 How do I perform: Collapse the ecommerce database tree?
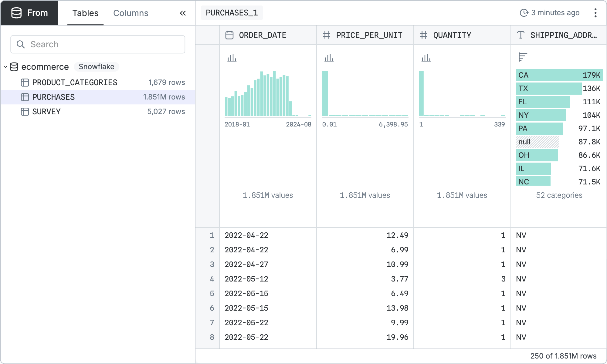pyautogui.click(x=5, y=67)
